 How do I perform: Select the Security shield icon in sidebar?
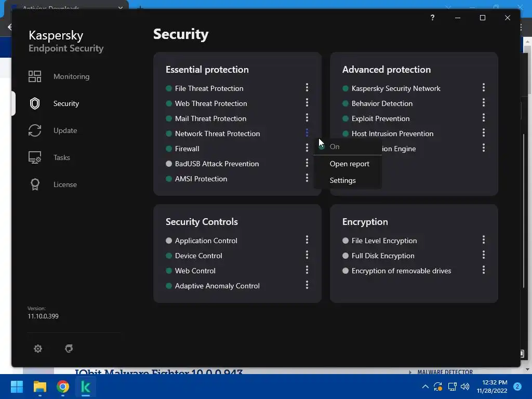point(35,103)
